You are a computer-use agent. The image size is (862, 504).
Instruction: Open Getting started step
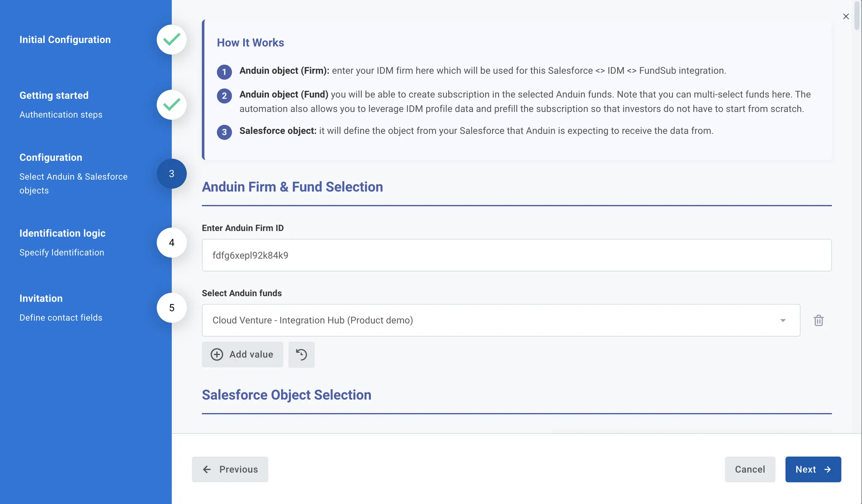54,95
